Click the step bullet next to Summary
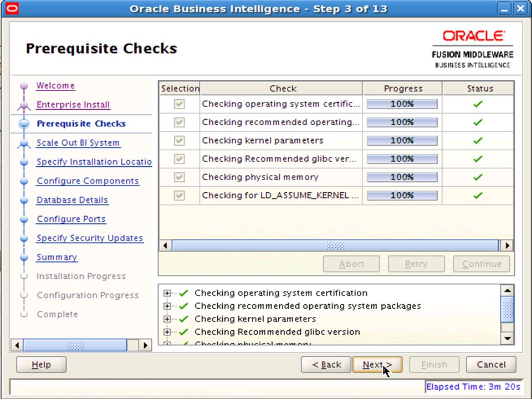Screen dimensions: 532x399 coord(24,257)
